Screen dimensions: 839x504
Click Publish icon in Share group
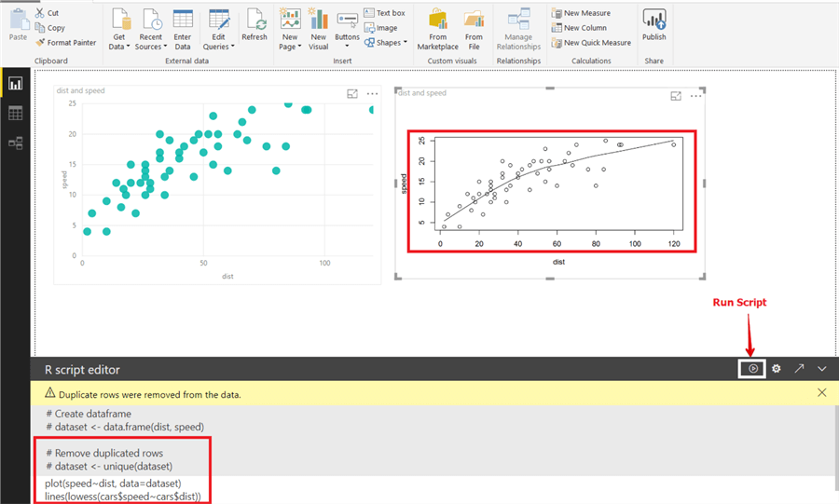point(654,22)
